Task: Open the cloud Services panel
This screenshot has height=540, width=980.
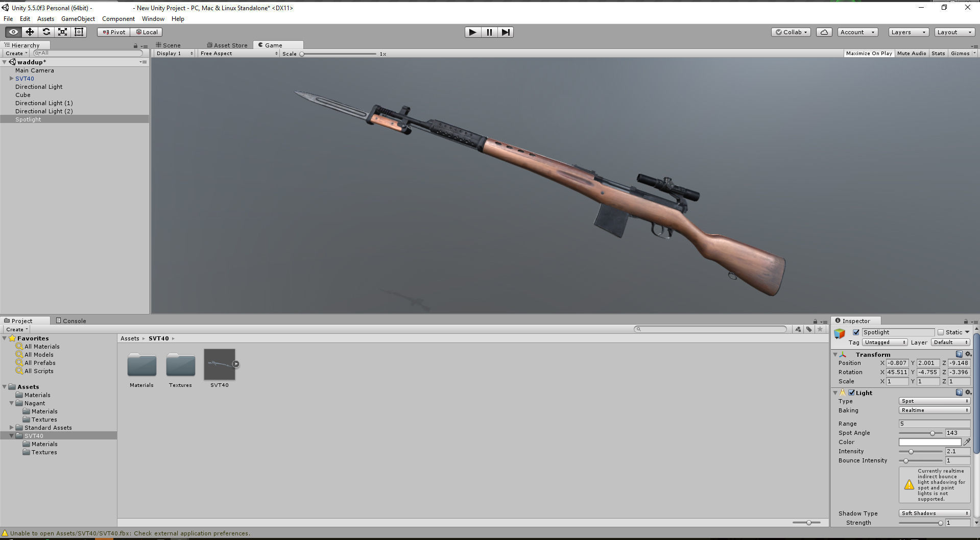Action: coord(824,32)
